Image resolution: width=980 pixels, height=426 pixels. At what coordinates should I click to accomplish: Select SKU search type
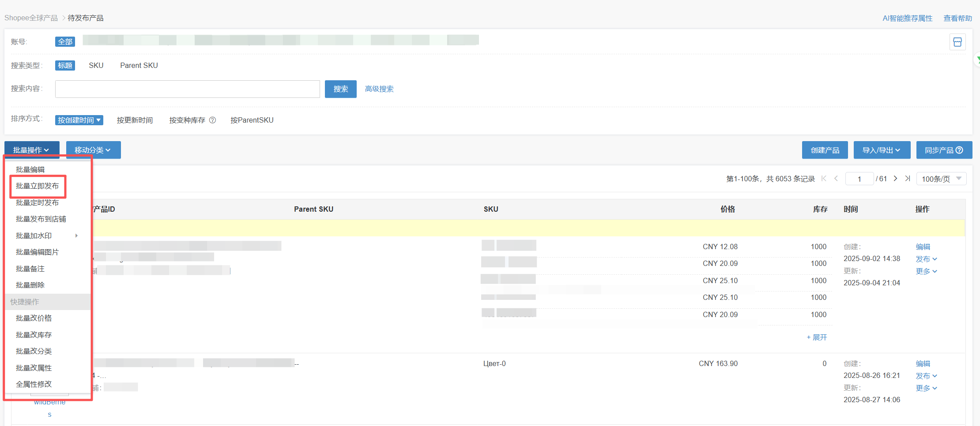(x=96, y=65)
